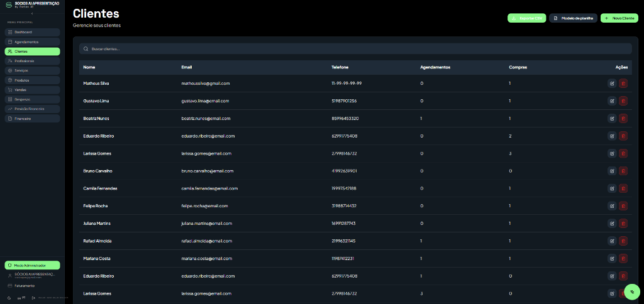This screenshot has width=644, height=304.
Task: Open Previsão Financeira
Action: (32, 109)
